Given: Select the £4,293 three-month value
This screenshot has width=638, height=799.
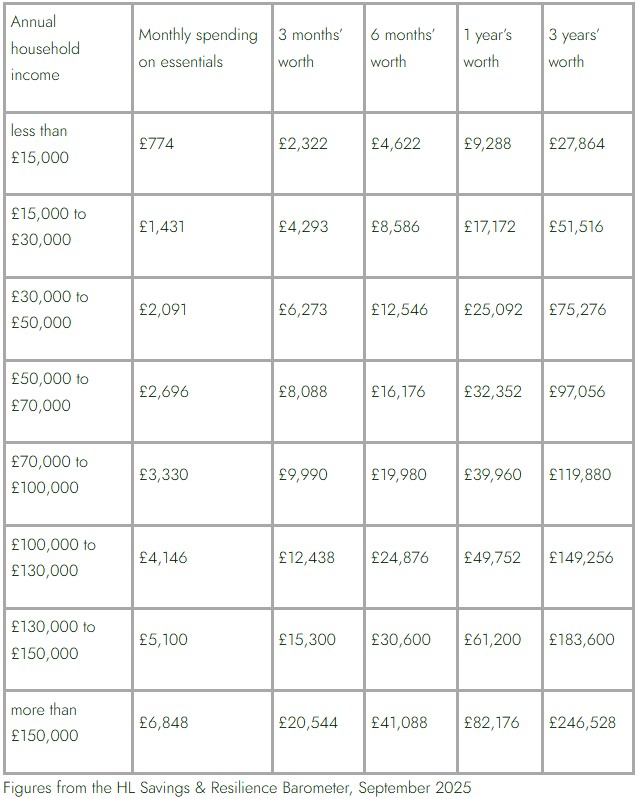Looking at the screenshot, I should tap(302, 227).
